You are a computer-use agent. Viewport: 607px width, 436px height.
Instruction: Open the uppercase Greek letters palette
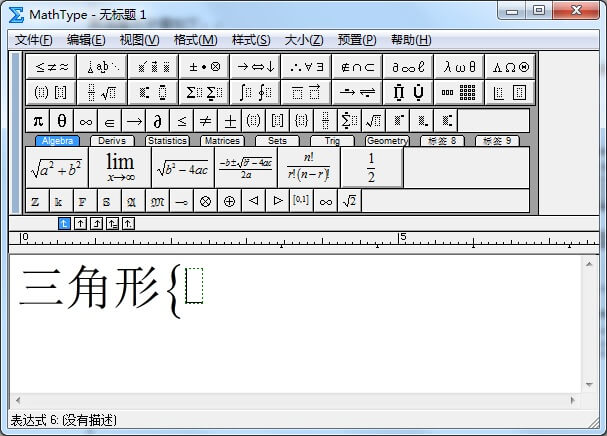(x=510, y=67)
